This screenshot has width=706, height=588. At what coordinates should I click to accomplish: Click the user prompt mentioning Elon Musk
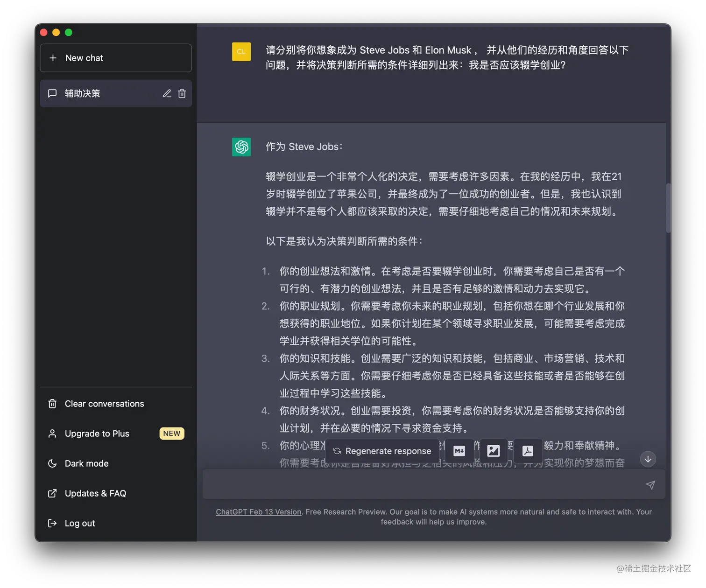pos(447,57)
